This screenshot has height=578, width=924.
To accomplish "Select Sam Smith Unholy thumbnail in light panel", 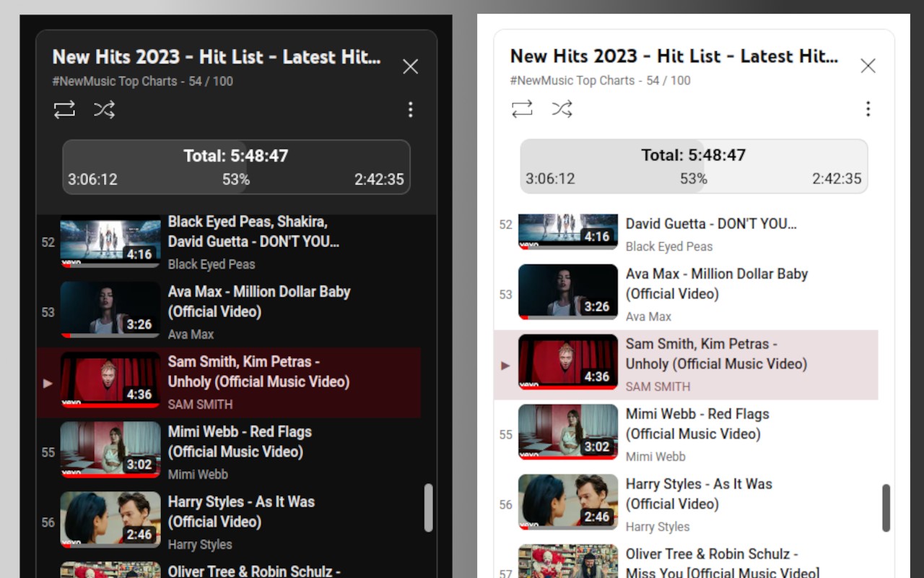I will [568, 362].
